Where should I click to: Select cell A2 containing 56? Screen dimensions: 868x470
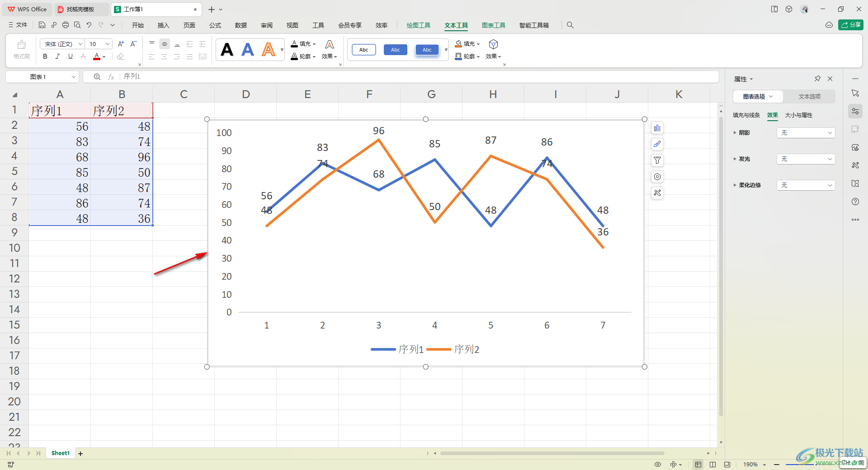point(60,126)
